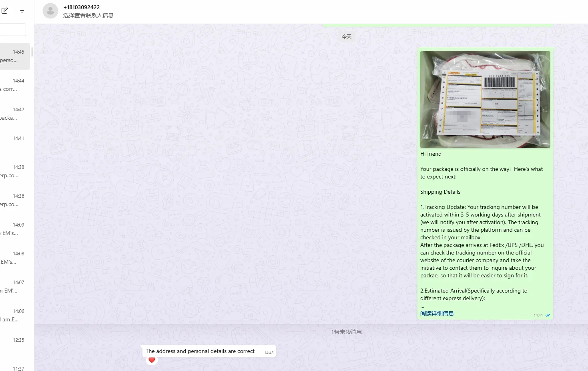Image resolution: width=588 pixels, height=371 pixels.
Task: Click the new chat compose icon
Action: pos(5,11)
